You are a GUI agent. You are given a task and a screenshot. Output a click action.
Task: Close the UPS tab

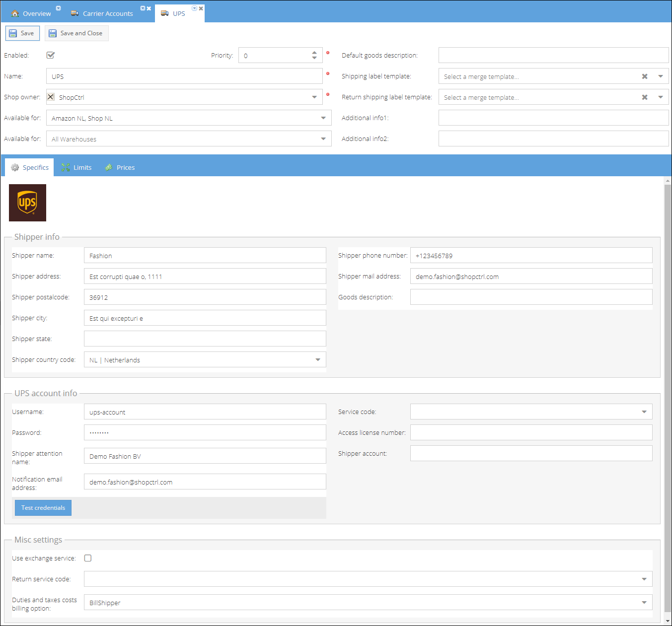coord(201,8)
